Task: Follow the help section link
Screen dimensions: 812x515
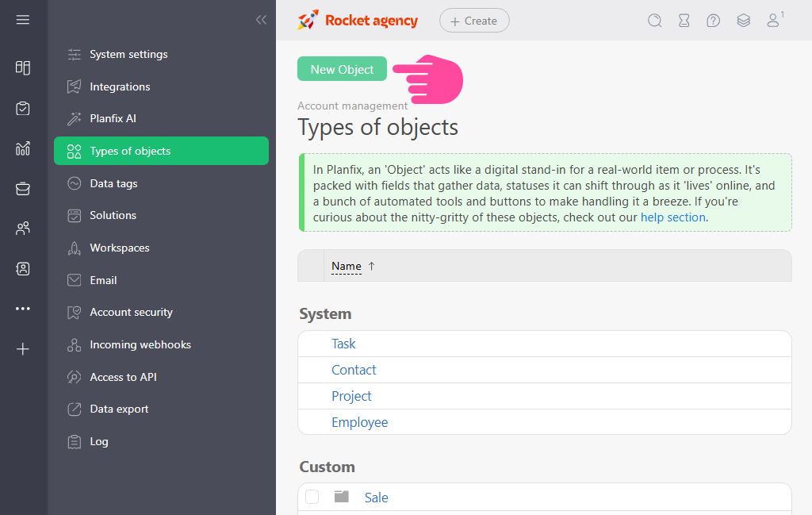Action: pyautogui.click(x=672, y=217)
